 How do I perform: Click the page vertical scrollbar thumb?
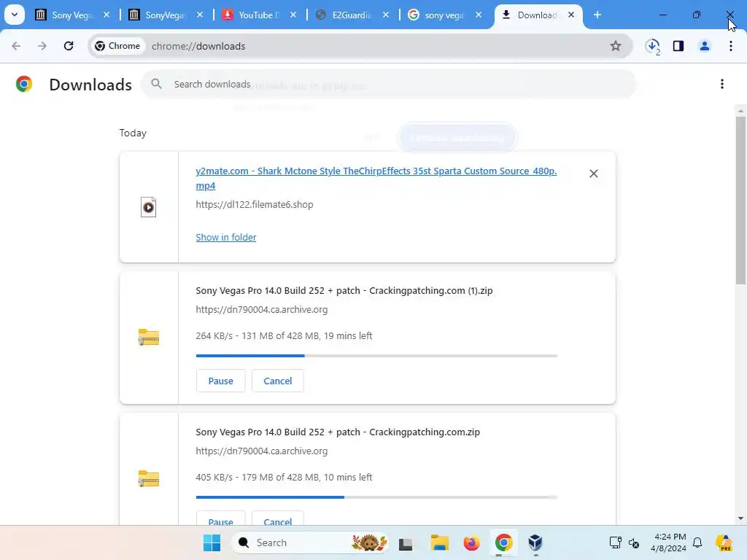[740, 200]
